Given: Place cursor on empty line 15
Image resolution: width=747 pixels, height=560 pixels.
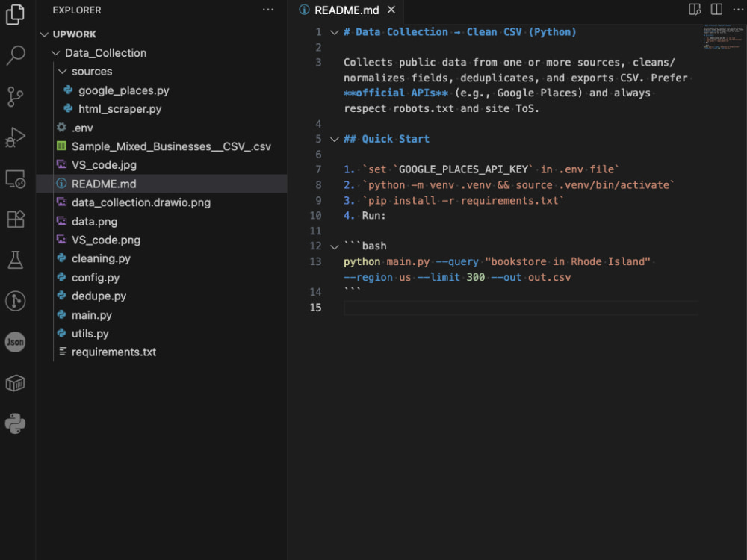Looking at the screenshot, I should (521, 308).
